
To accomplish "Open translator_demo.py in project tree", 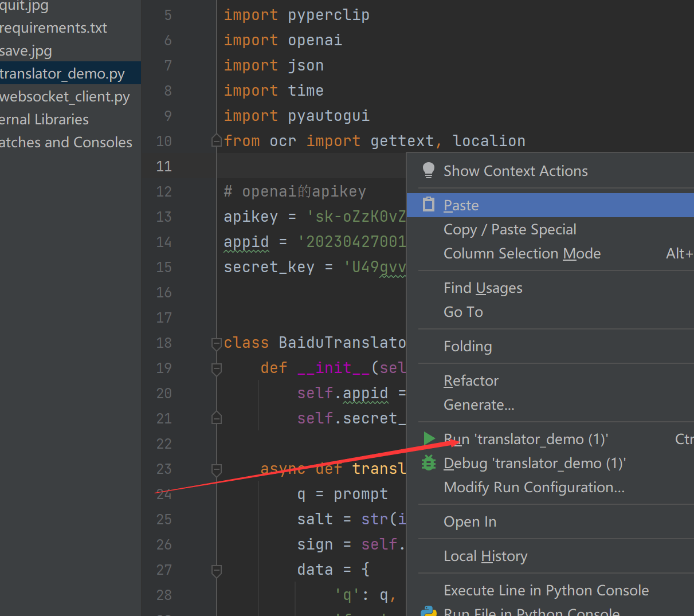I will (62, 74).
